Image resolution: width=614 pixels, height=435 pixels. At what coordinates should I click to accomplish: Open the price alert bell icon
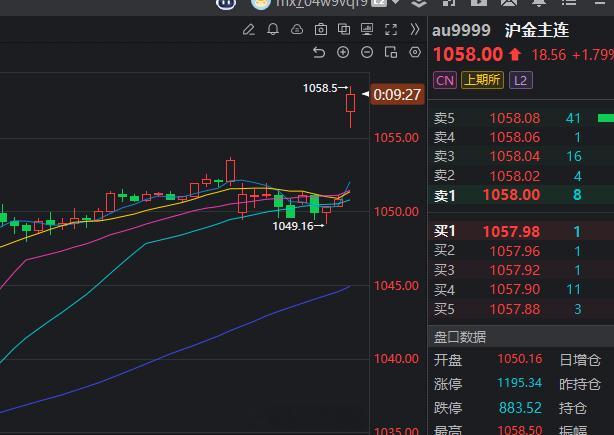click(273, 29)
